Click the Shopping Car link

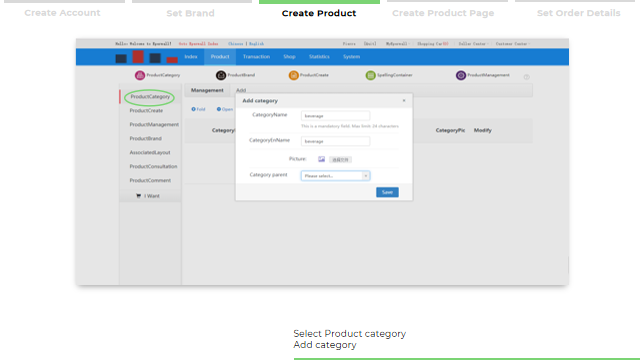click(433, 44)
